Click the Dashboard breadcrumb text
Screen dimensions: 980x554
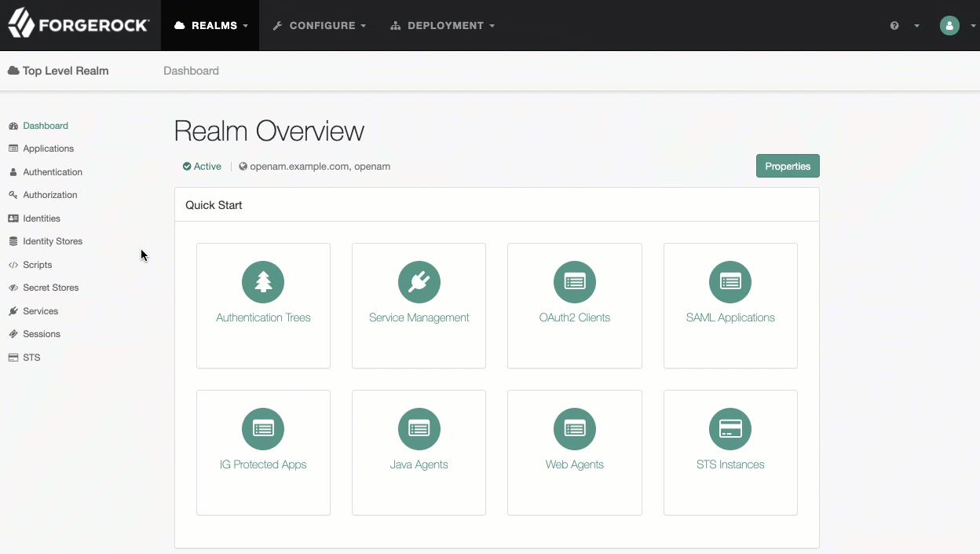point(191,71)
